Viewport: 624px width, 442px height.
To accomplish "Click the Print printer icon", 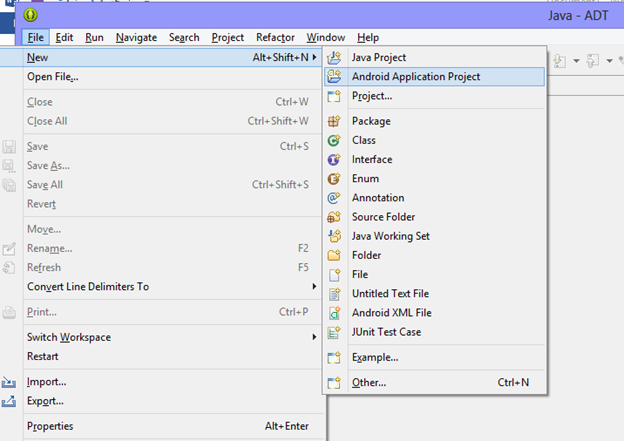I will (9, 312).
